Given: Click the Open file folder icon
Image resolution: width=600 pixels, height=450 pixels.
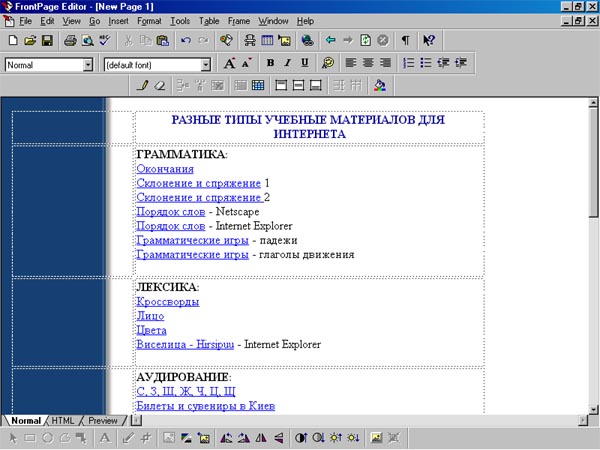Looking at the screenshot, I should click(30, 41).
